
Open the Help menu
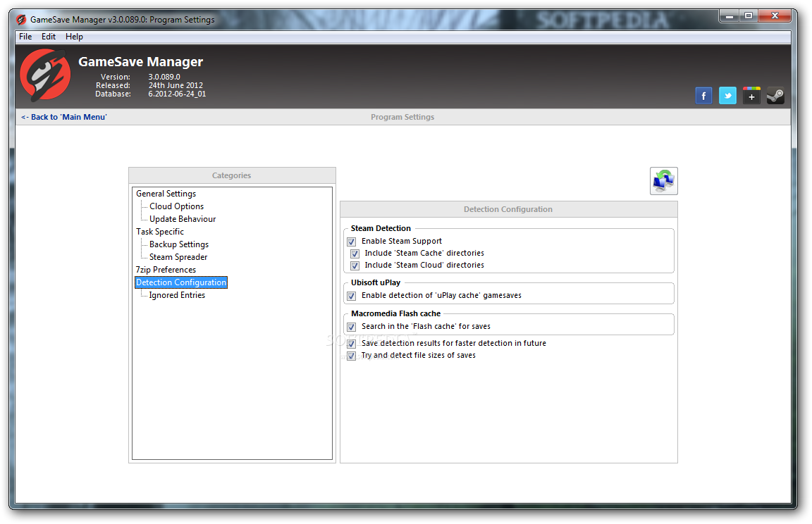pos(74,37)
